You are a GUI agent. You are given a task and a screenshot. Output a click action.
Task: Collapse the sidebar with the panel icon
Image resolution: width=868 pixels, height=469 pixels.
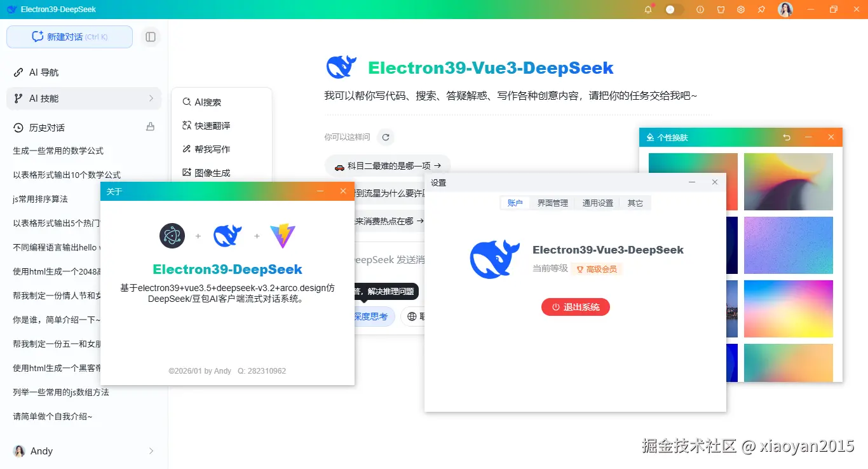coord(150,36)
